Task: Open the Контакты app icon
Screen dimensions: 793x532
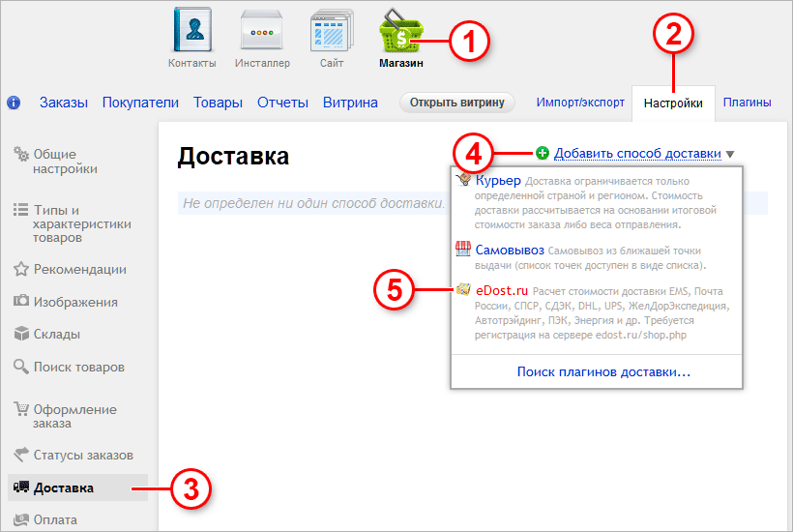Action: click(192, 30)
